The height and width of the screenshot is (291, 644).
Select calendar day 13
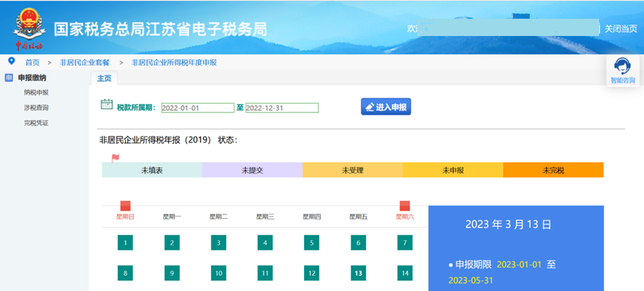[x=358, y=273]
